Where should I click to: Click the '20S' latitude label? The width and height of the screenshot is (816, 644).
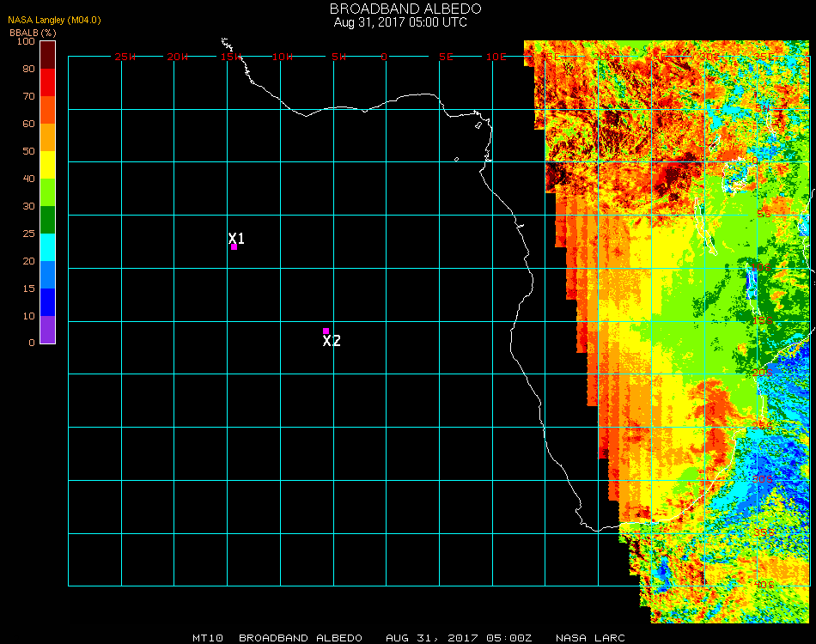coord(763,373)
